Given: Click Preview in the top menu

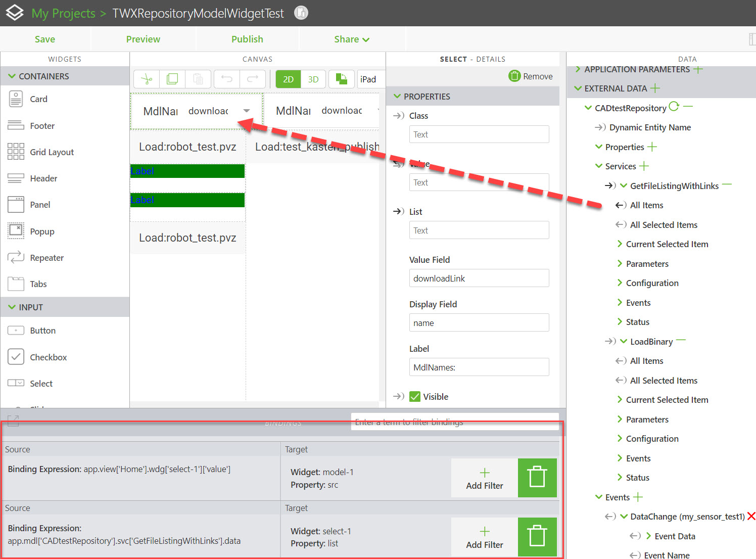Looking at the screenshot, I should point(143,39).
